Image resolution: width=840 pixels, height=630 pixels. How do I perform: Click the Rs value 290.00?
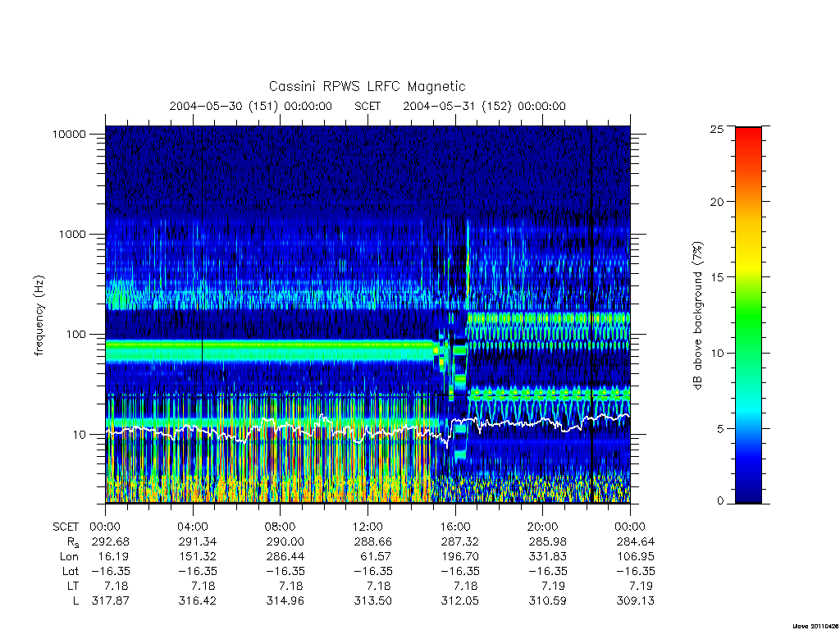(285, 541)
